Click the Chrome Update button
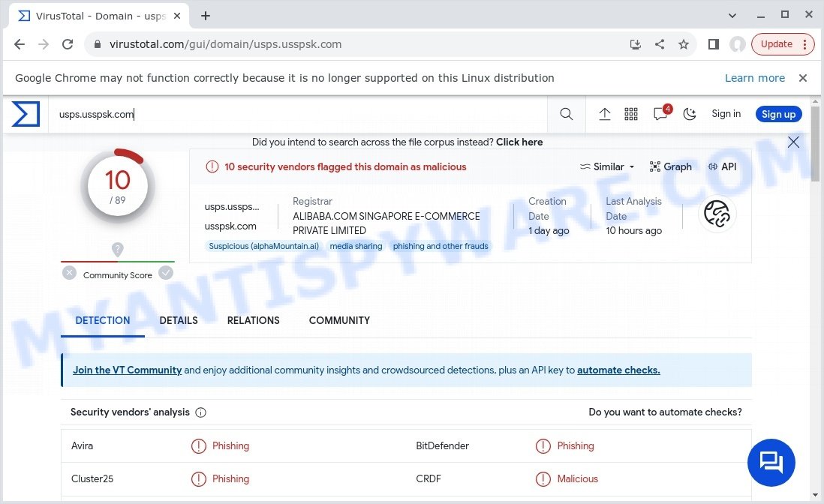Screen dimensions: 824x504 click(x=783, y=44)
